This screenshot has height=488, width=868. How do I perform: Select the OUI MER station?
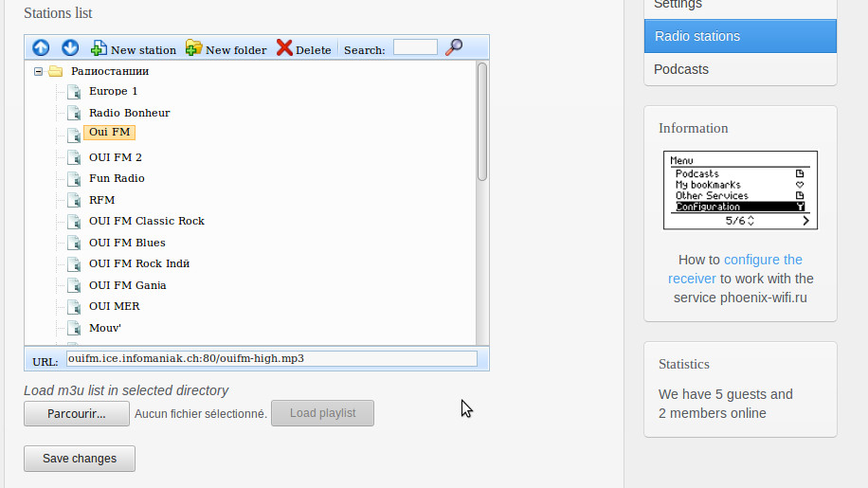(x=114, y=306)
